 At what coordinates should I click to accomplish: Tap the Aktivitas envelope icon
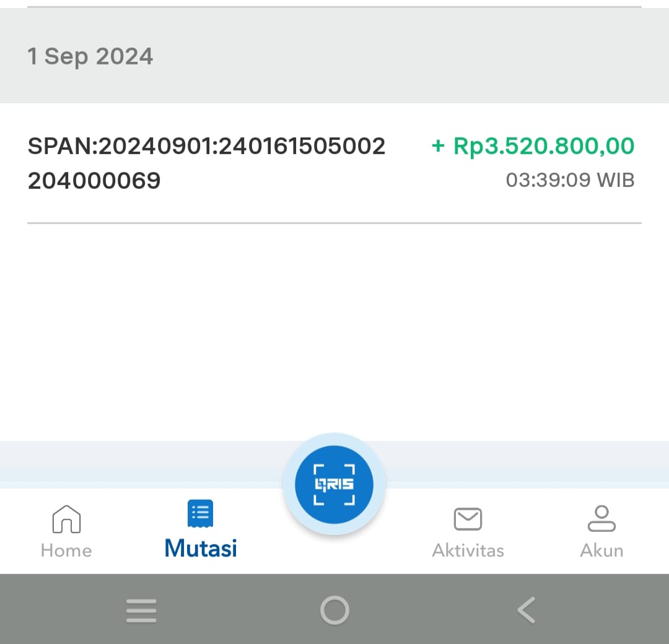(468, 519)
